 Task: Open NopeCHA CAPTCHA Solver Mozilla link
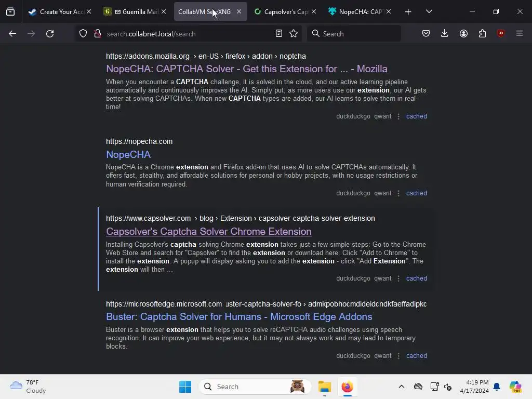pyautogui.click(x=247, y=69)
